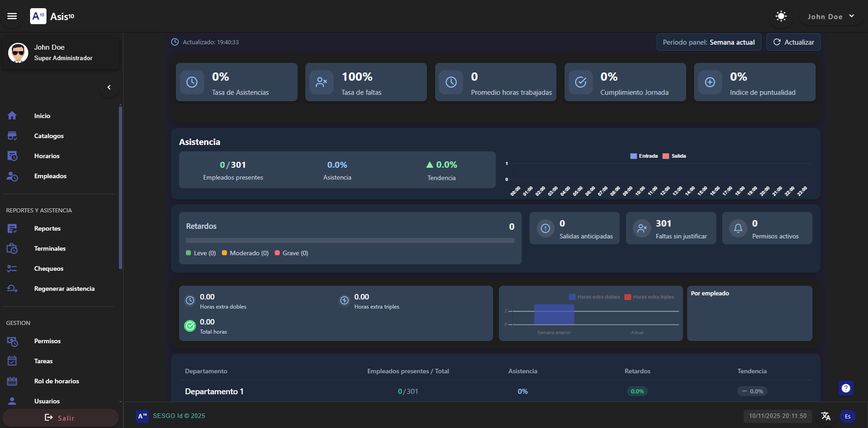Click the Actualizar button

(x=793, y=42)
